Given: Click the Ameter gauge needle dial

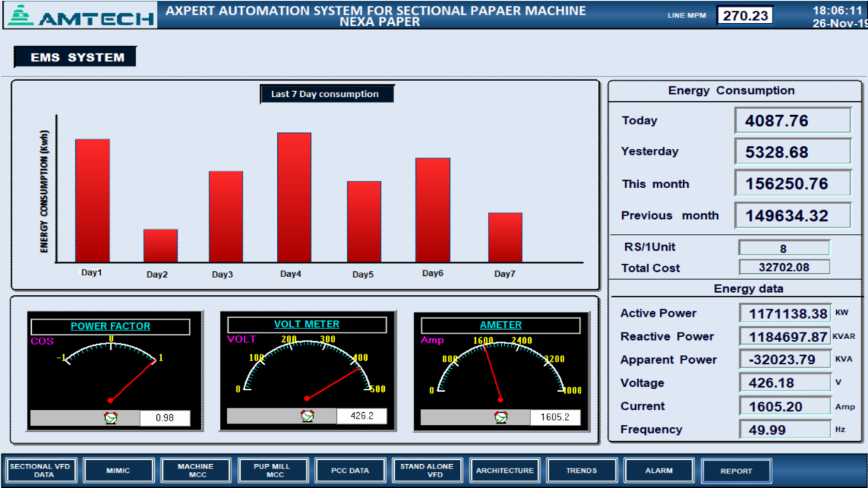Looking at the screenshot, I should pos(501,369).
